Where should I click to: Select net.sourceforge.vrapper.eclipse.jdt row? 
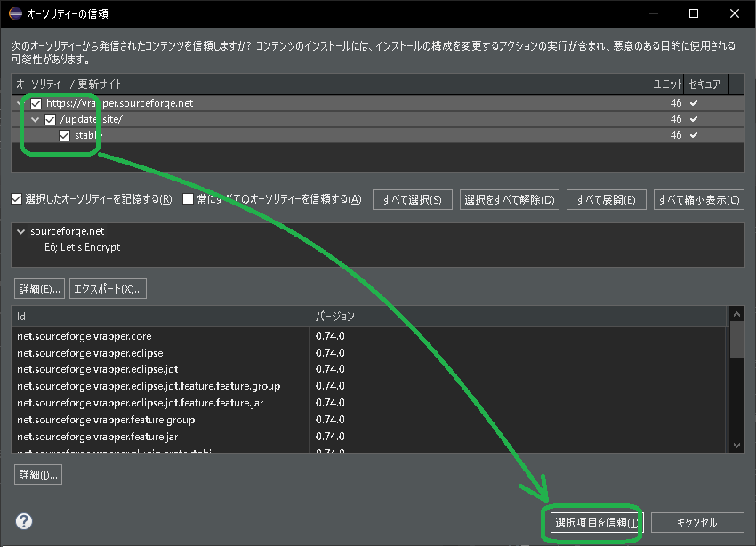[x=369, y=369]
